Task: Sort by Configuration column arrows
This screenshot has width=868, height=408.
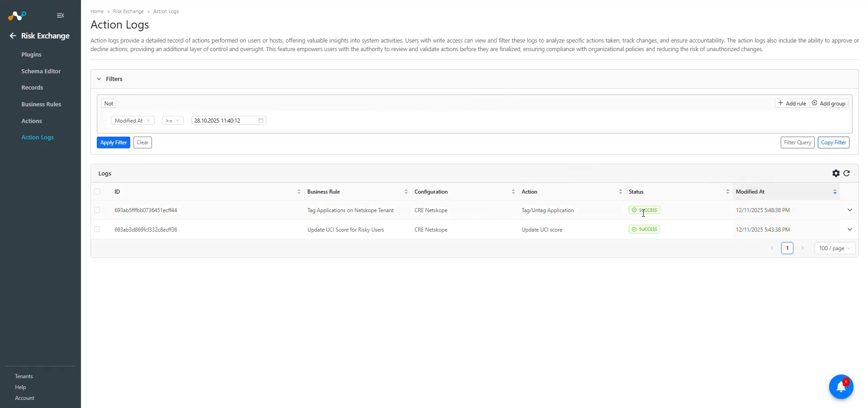Action: click(x=513, y=192)
